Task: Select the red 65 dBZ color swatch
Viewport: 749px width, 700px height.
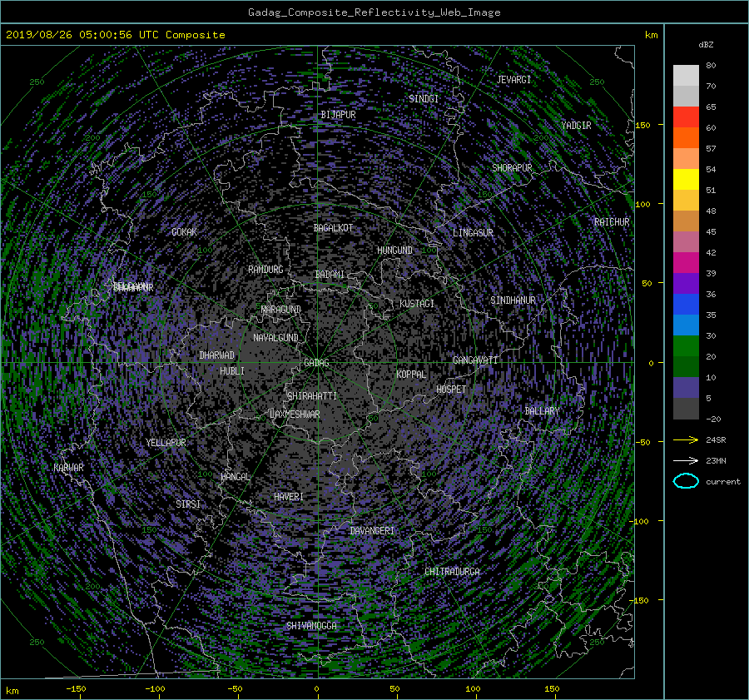Action: (x=686, y=117)
